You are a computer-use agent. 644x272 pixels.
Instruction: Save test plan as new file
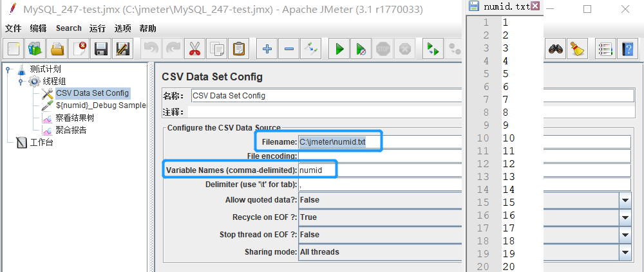pyautogui.click(x=122, y=50)
